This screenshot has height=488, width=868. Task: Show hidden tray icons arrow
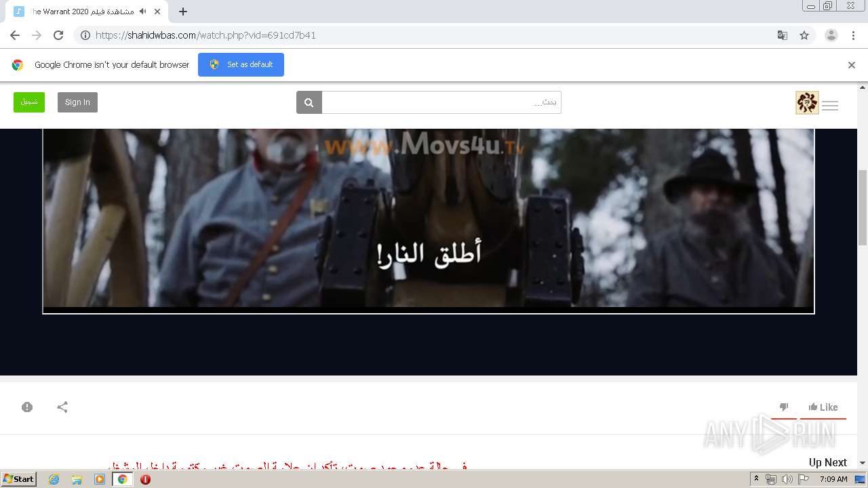(757, 479)
